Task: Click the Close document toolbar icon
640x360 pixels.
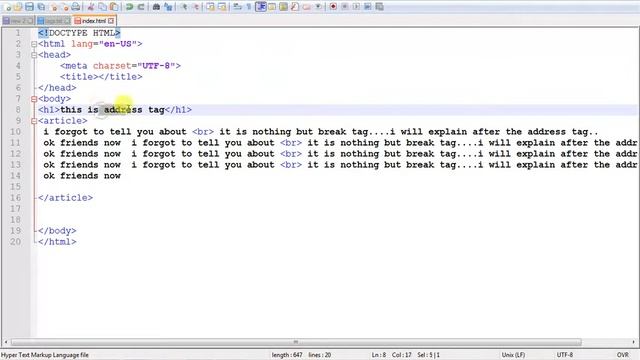Action: tap(53, 7)
